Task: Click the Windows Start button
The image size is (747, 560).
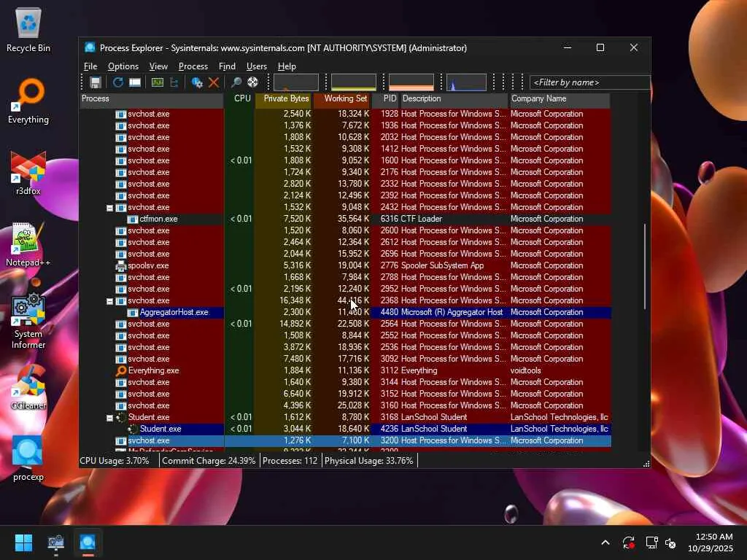Action: pos(23,542)
